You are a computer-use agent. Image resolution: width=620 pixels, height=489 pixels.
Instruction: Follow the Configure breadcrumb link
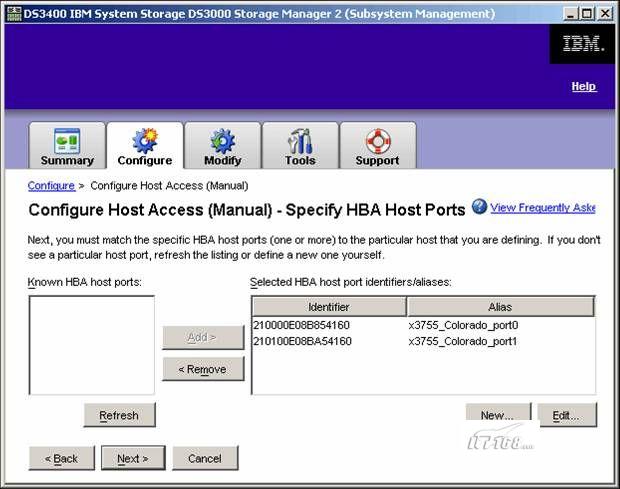[51, 186]
